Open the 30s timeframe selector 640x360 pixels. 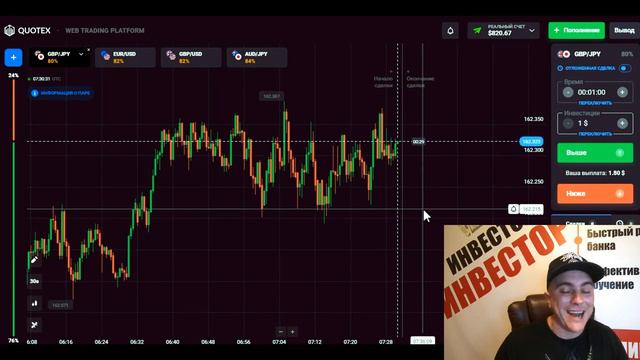pos(34,281)
